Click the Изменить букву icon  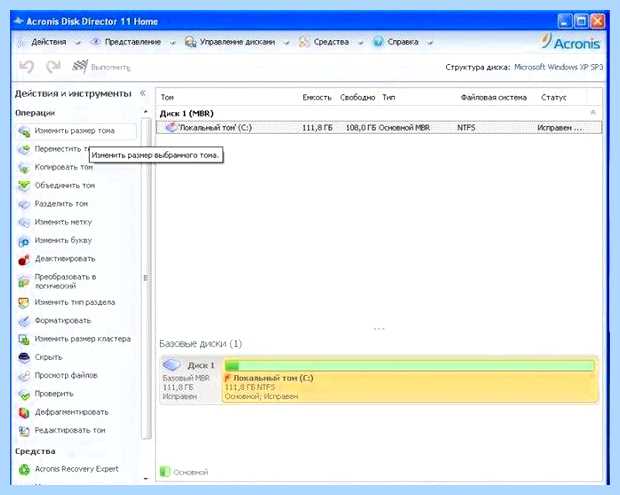[24, 241]
